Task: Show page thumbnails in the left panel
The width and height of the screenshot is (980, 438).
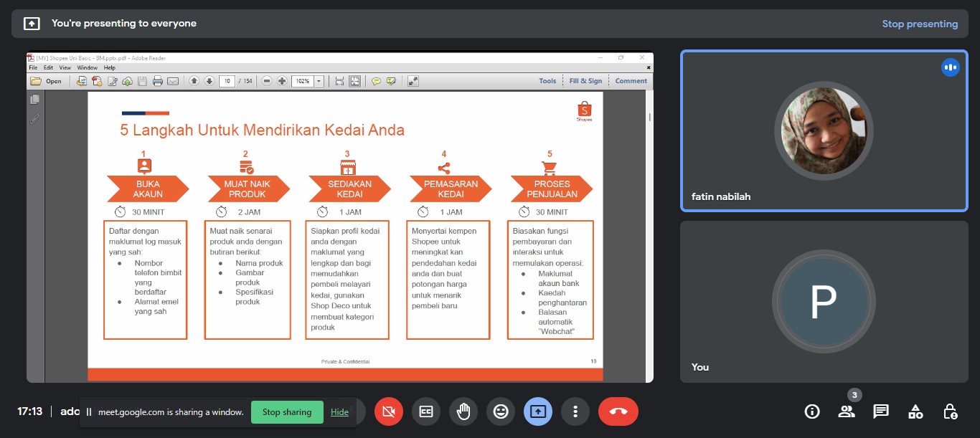Action: [x=34, y=100]
